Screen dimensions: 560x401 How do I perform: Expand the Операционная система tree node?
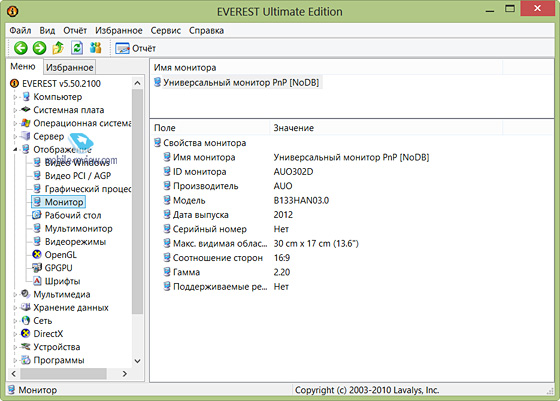pos(15,124)
